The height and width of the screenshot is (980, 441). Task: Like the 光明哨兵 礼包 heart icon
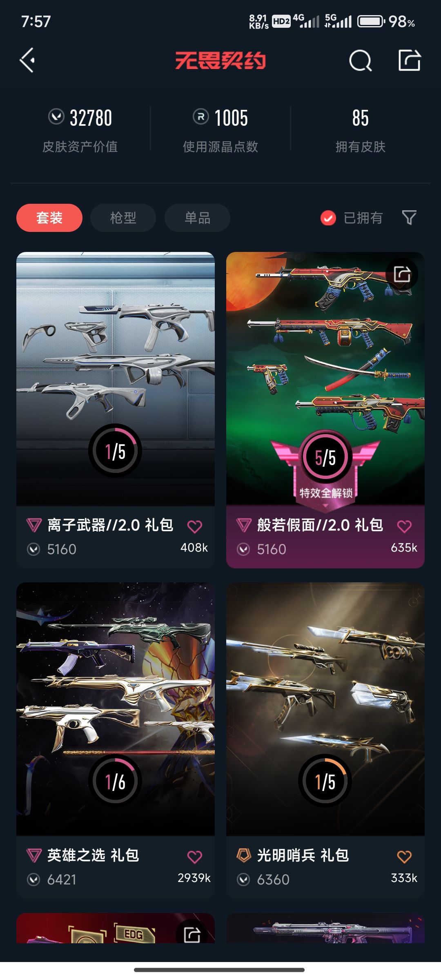[405, 857]
